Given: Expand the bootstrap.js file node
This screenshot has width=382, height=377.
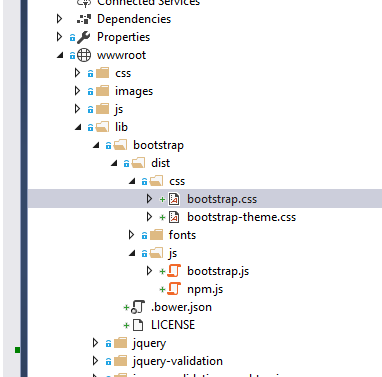Looking at the screenshot, I should point(149,271).
